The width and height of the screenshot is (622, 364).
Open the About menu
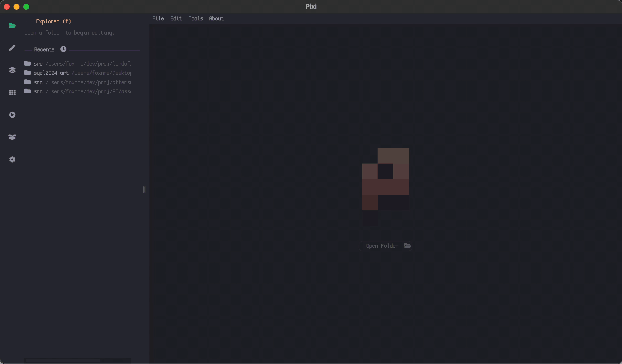tap(216, 19)
